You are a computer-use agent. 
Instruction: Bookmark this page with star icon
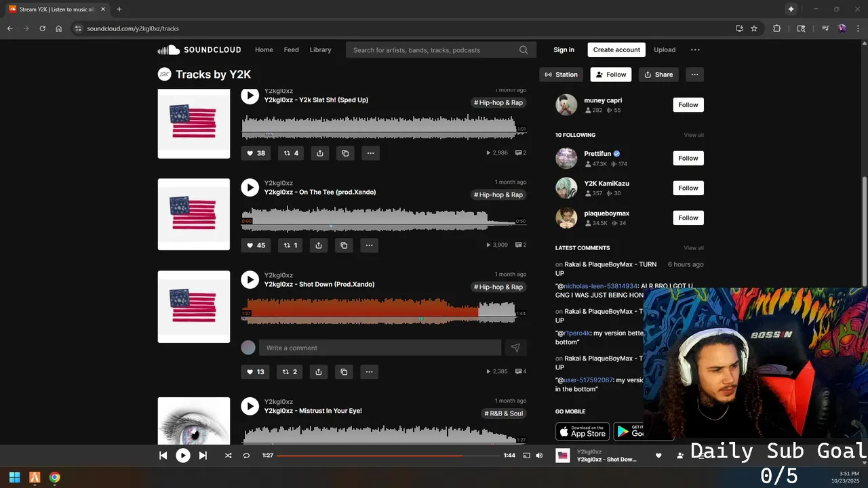[x=754, y=28]
